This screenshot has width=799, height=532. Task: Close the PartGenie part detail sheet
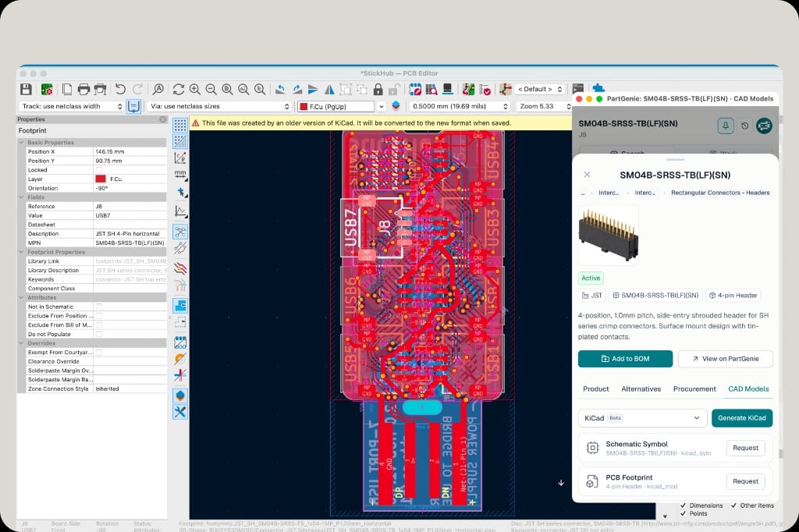point(587,174)
